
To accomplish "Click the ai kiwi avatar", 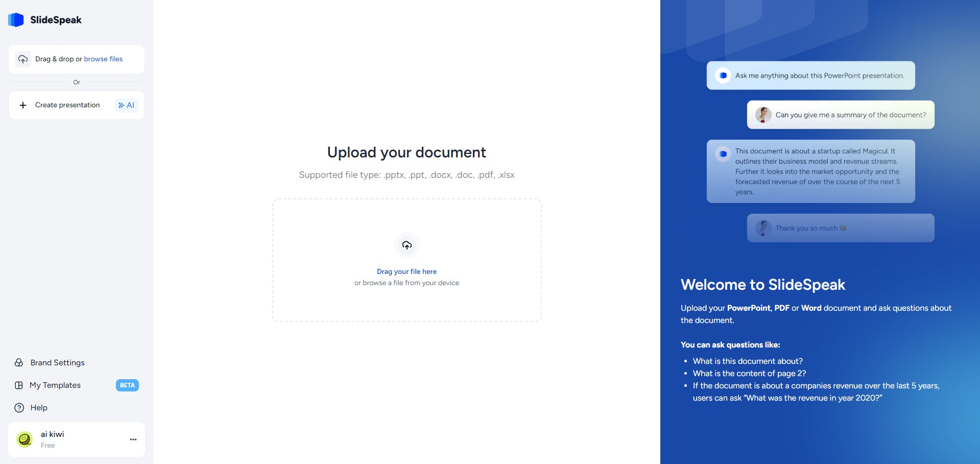I will pos(25,439).
